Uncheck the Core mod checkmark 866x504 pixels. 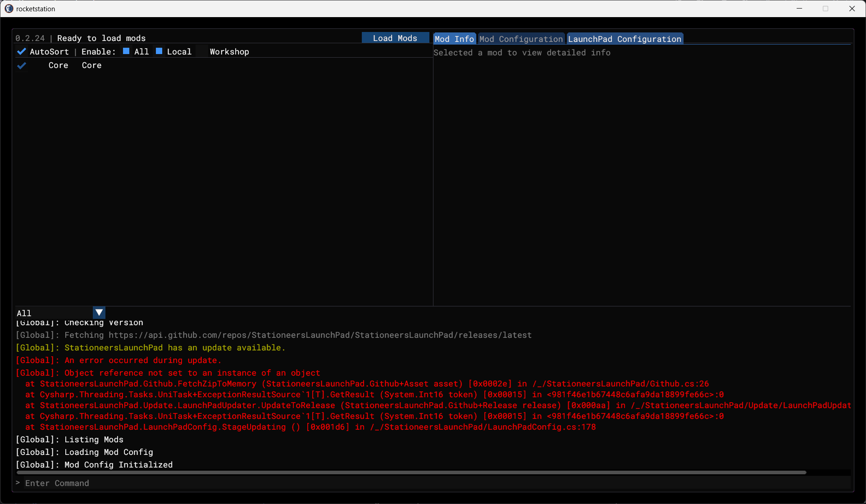(x=21, y=66)
